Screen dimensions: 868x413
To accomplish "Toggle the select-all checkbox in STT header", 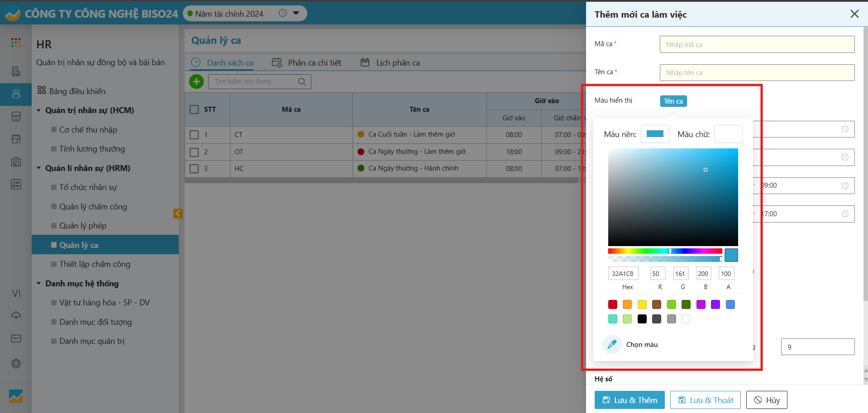I will click(x=194, y=109).
